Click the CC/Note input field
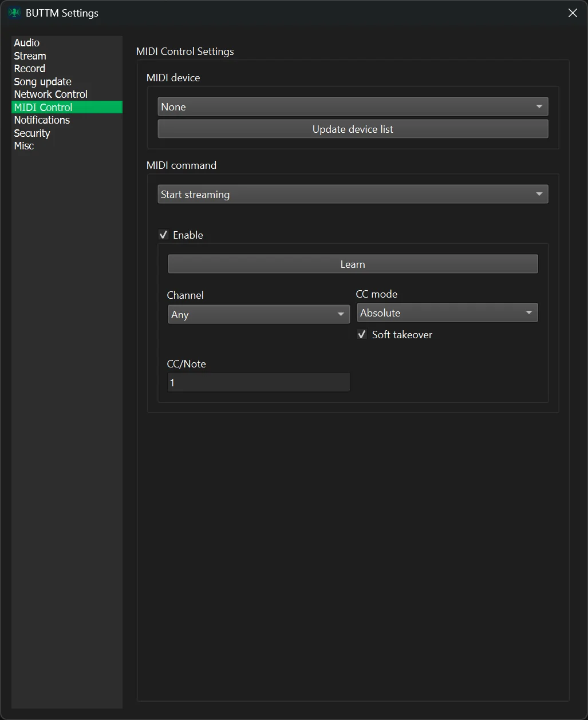 pos(259,383)
